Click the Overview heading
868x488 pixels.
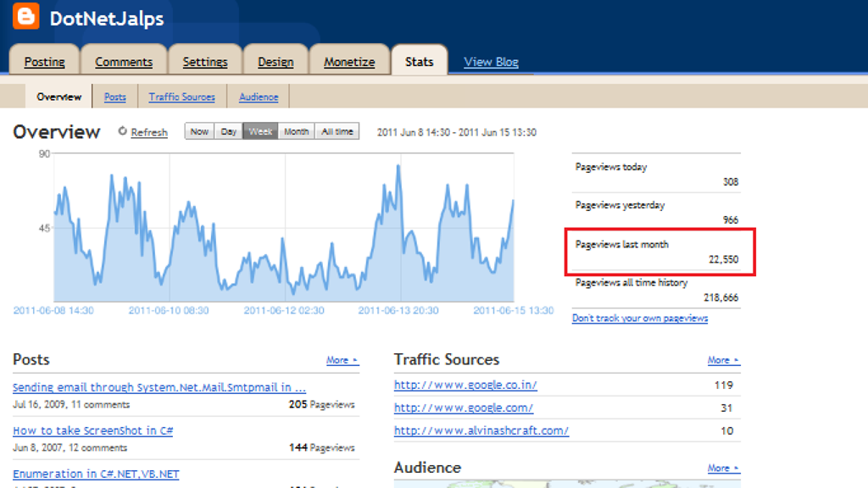point(57,131)
